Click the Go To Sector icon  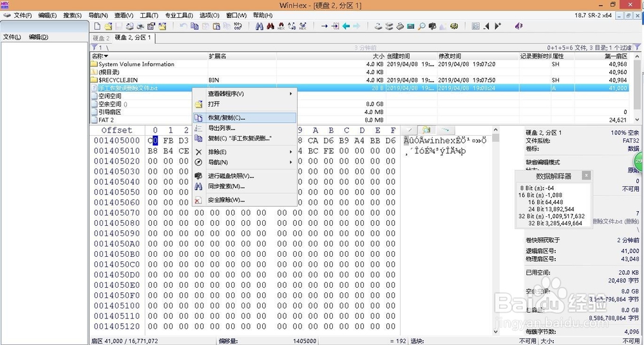[335, 26]
